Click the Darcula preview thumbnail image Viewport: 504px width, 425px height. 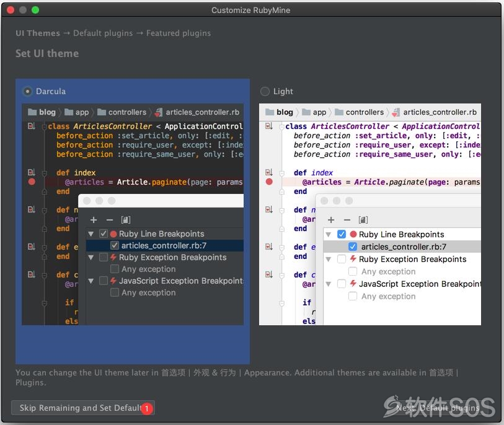133,214
